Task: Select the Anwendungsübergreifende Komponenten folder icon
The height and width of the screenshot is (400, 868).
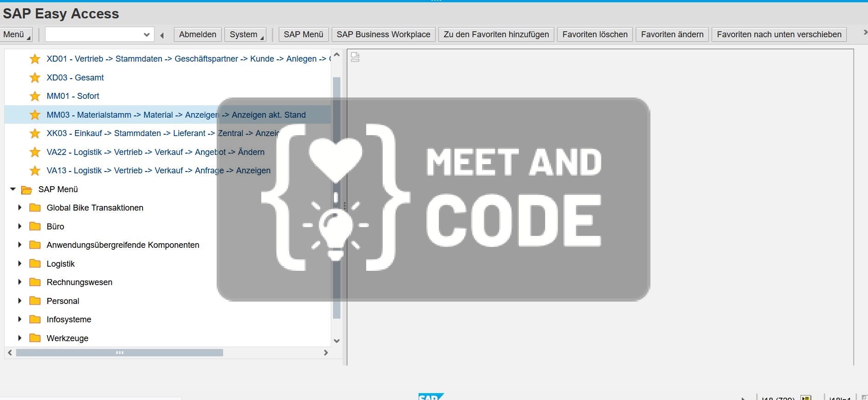Action: pos(35,245)
